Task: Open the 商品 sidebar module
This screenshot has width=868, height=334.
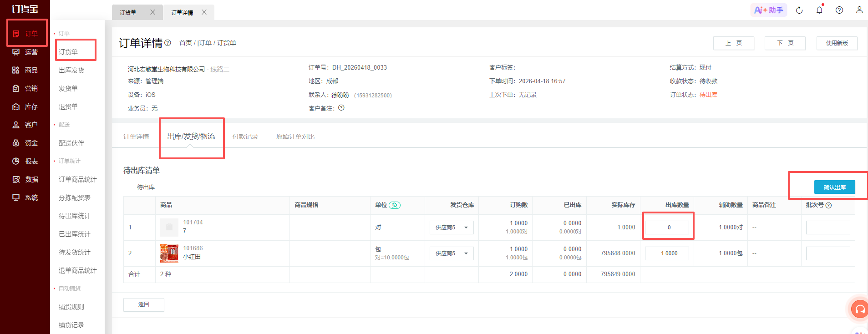Action: (25, 70)
